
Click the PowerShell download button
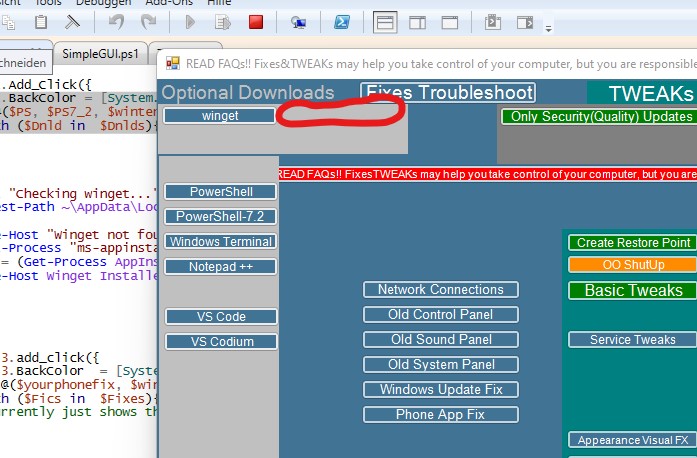(221, 192)
